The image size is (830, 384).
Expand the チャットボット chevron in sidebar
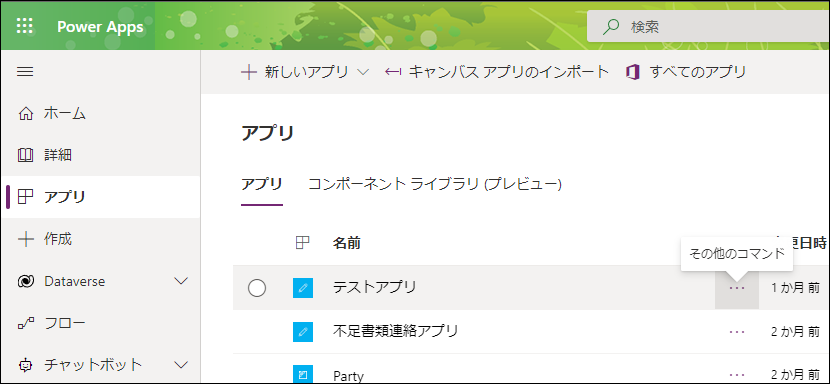(x=181, y=365)
